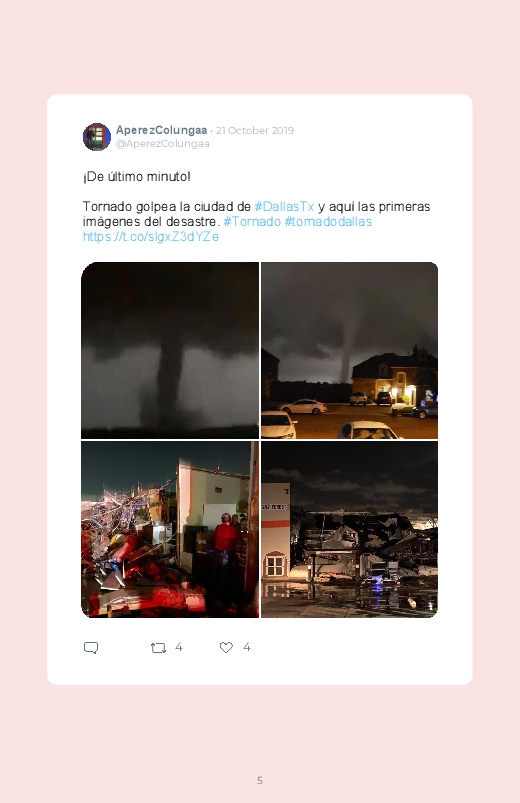View the dark funnel cloud photo
The image size is (520, 803).
[x=170, y=350]
